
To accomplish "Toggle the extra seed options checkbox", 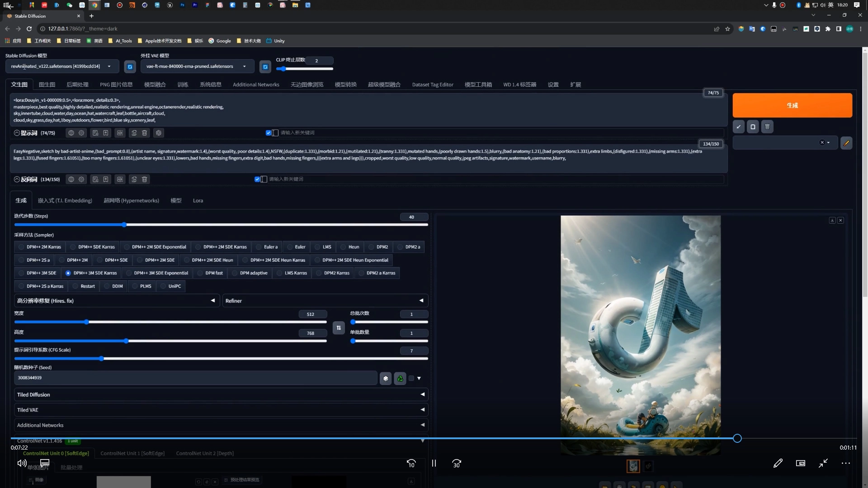I will pyautogui.click(x=411, y=379).
